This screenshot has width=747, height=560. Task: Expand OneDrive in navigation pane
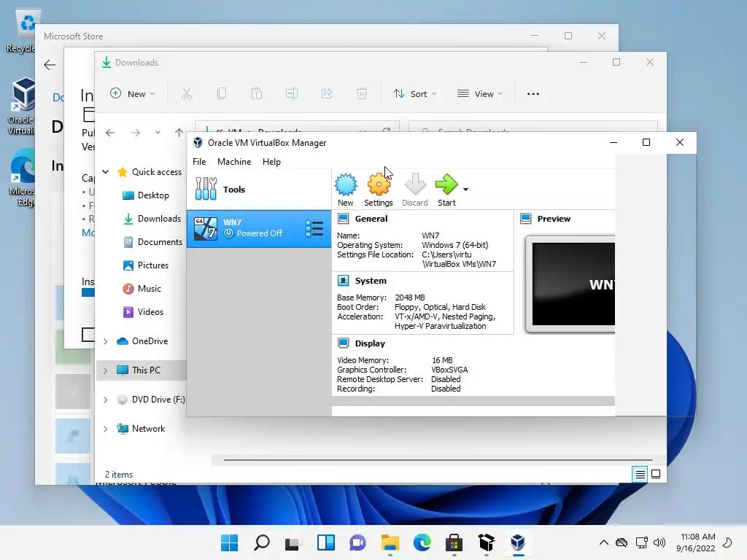[106, 341]
